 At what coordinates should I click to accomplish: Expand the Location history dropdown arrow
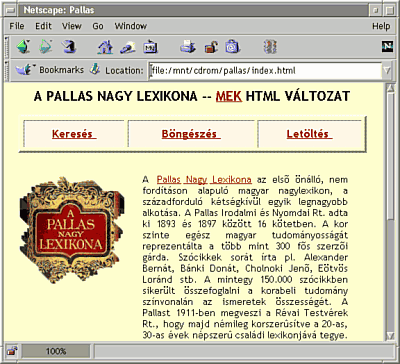(387, 71)
